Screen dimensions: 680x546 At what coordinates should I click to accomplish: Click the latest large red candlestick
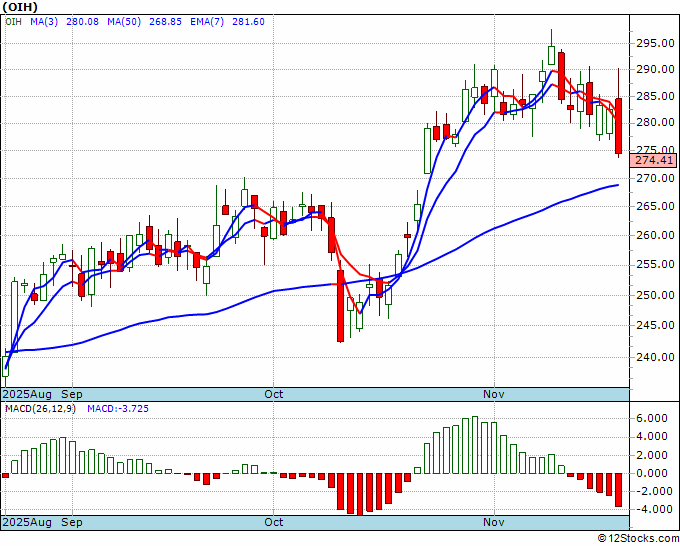point(618,126)
